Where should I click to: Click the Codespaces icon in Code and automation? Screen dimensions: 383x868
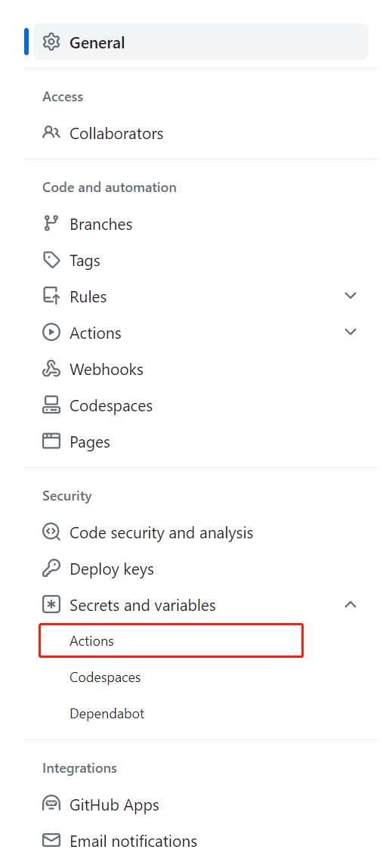point(51,406)
